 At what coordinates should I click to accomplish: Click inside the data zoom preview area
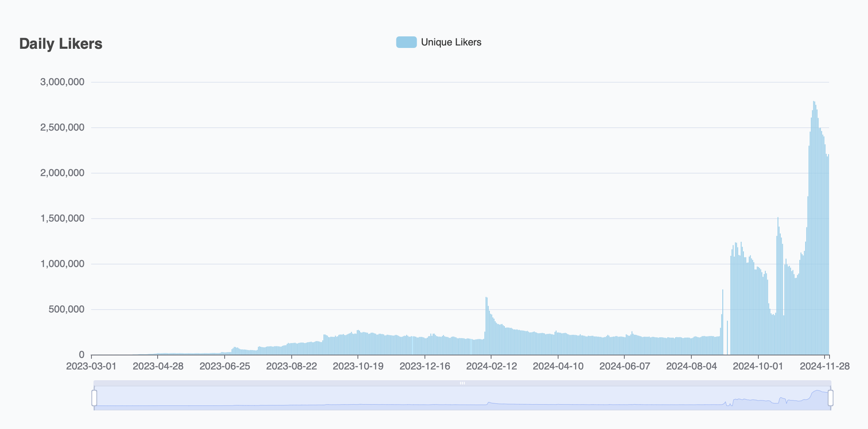coord(462,398)
